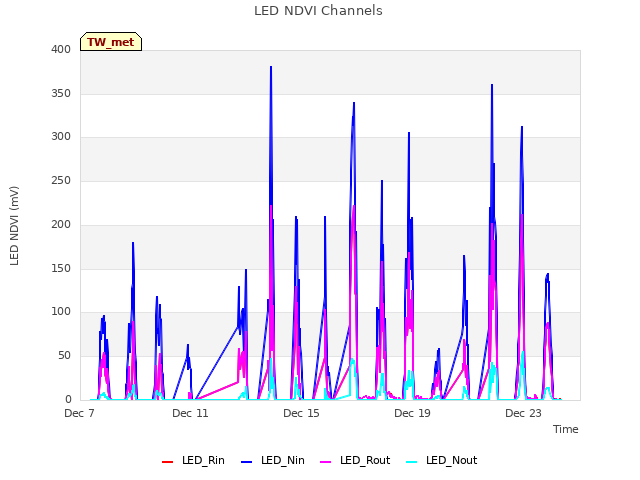Click the 250 y-axis tick label

pos(61,180)
